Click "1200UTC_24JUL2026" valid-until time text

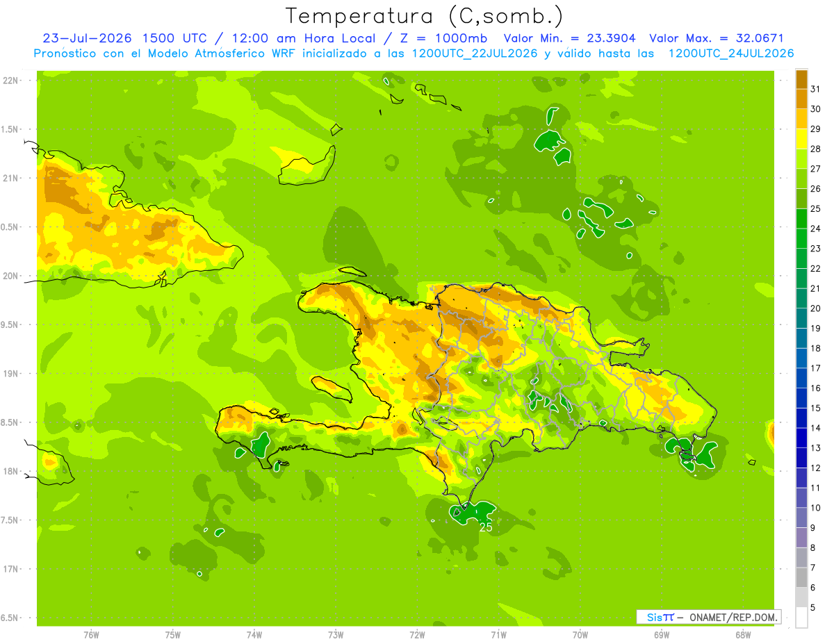[730, 53]
